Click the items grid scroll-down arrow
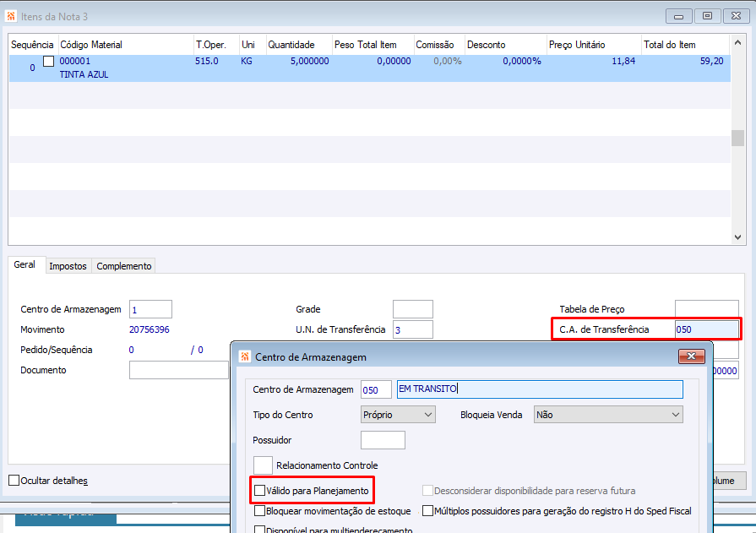The height and width of the screenshot is (533, 756). [x=737, y=237]
